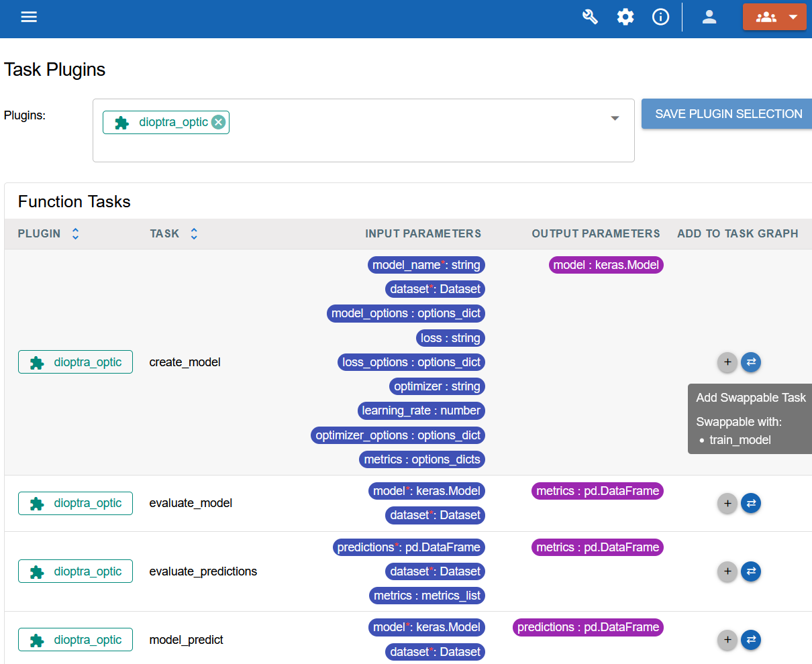
Task: Click the evaluate_predictions task name
Action: pos(203,571)
